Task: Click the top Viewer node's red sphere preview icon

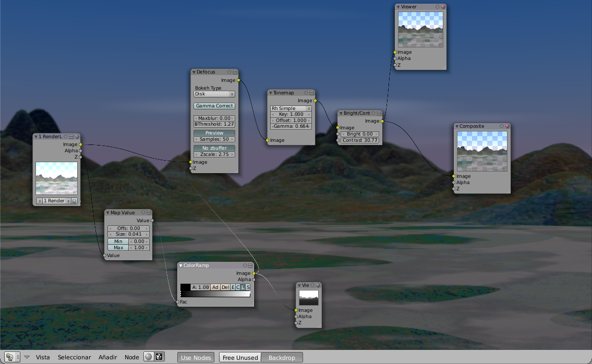Action: [443, 7]
